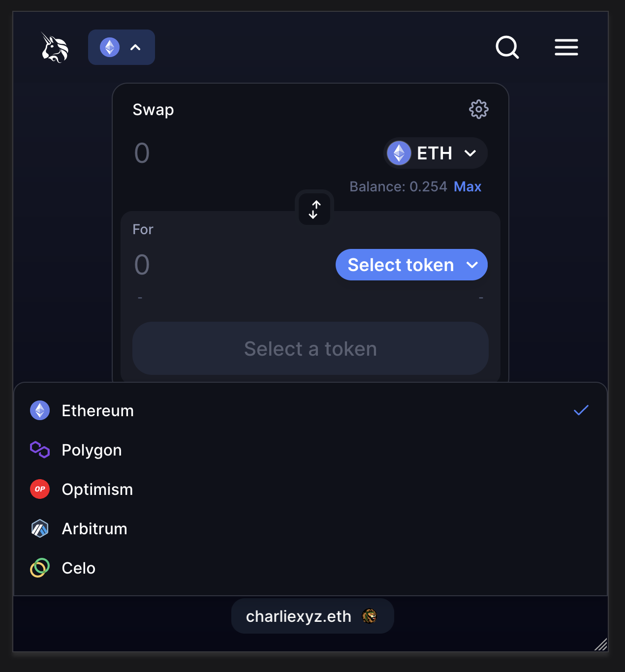The image size is (625, 672).
Task: Switch to the Swap tab
Action: click(x=153, y=109)
